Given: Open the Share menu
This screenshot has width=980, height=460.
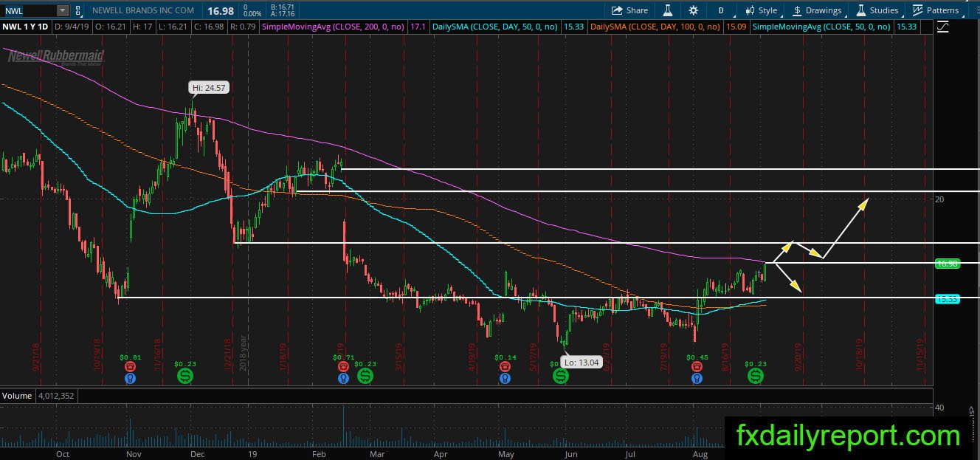Looking at the screenshot, I should pyautogui.click(x=629, y=10).
